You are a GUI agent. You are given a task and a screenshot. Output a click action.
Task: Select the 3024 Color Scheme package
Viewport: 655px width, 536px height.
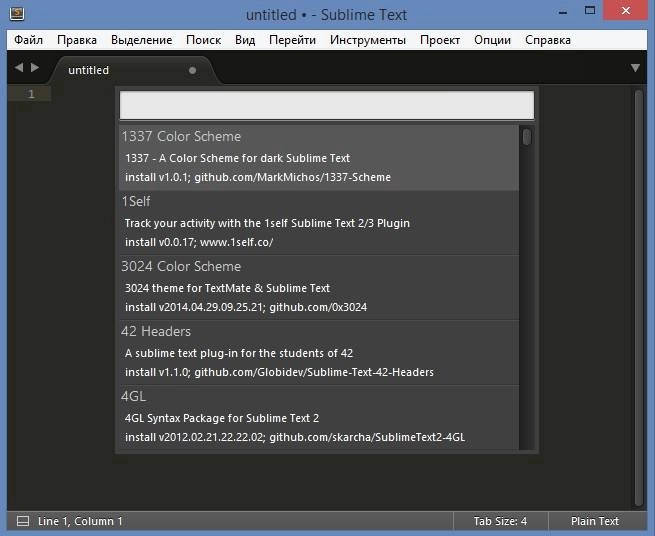(x=319, y=287)
